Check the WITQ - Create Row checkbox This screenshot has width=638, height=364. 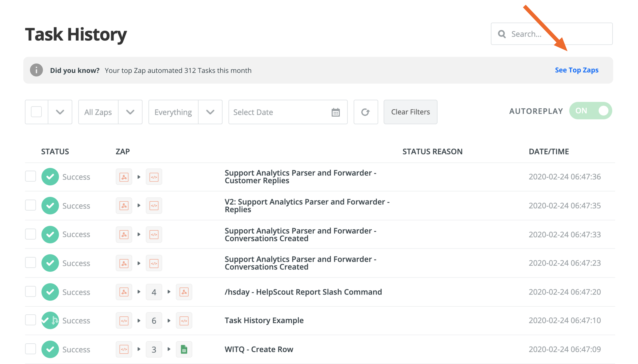pos(30,349)
